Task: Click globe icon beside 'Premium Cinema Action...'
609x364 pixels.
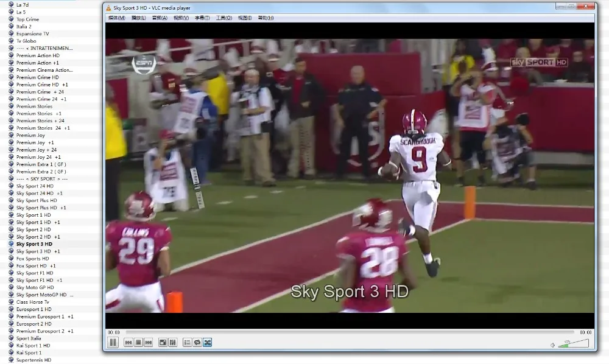Action: 11,70
